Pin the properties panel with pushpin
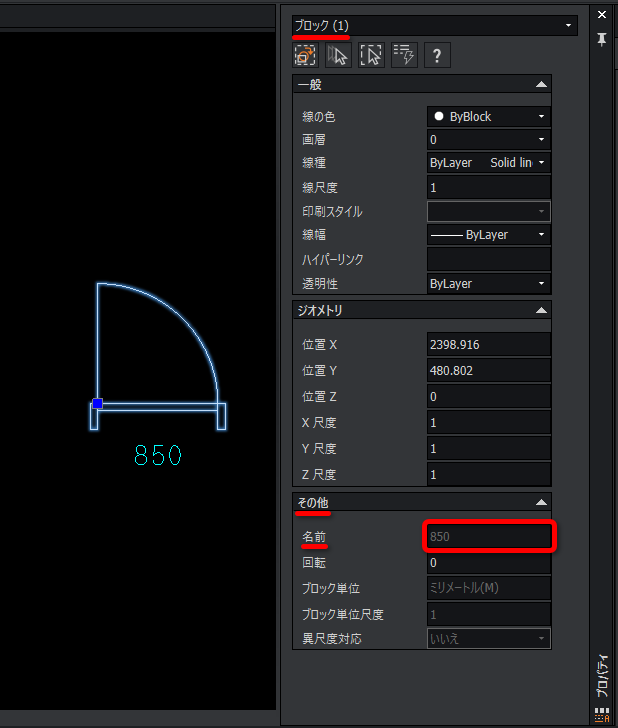618x728 pixels. point(601,39)
